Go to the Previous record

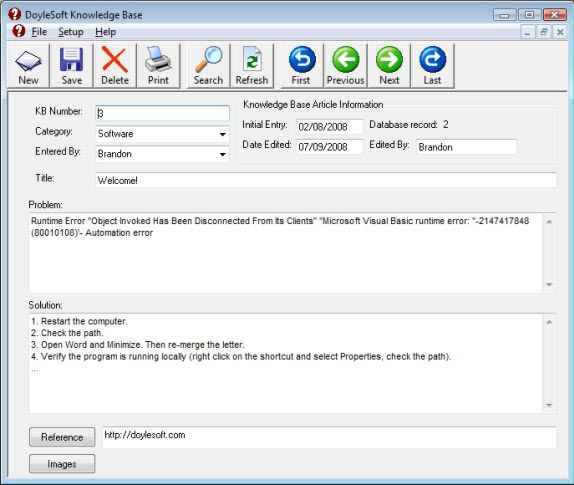tap(346, 66)
